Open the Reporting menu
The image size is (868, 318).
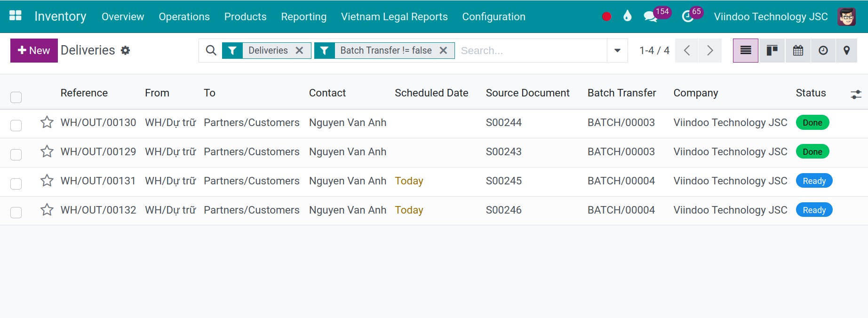303,16
